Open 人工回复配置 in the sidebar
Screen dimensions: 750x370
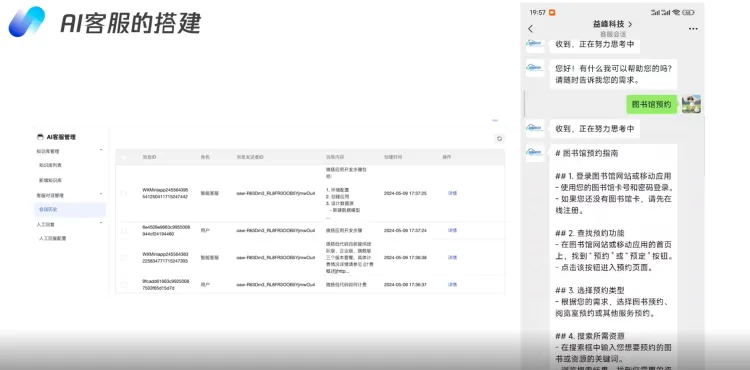[x=52, y=238]
